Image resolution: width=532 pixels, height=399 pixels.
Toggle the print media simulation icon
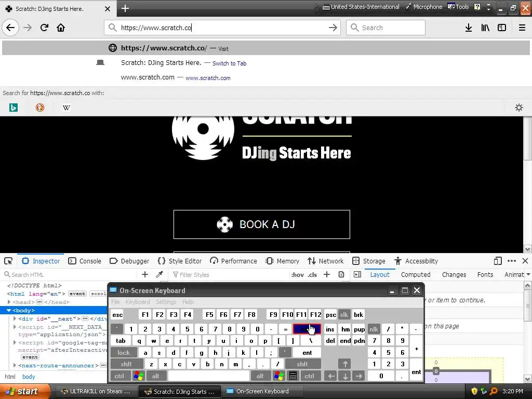pyautogui.click(x=341, y=274)
